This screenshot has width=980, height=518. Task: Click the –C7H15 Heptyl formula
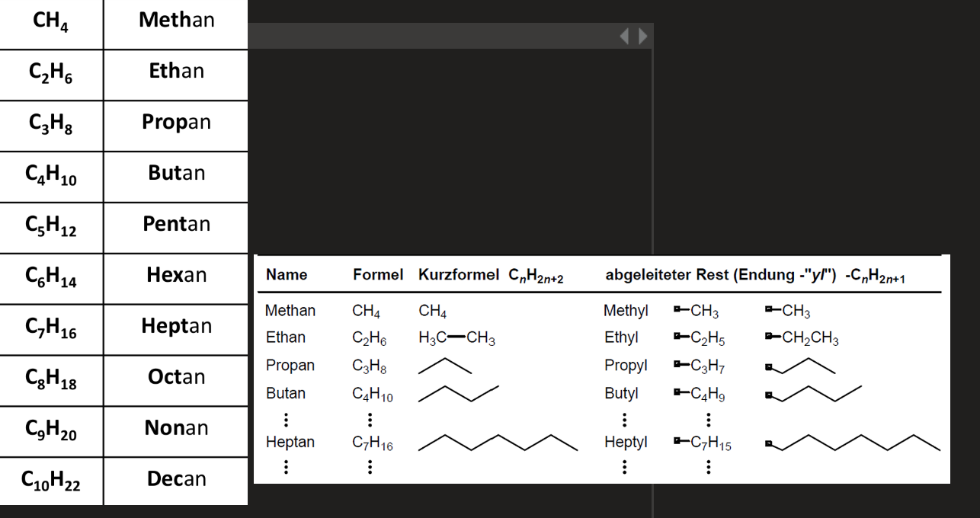click(x=703, y=443)
